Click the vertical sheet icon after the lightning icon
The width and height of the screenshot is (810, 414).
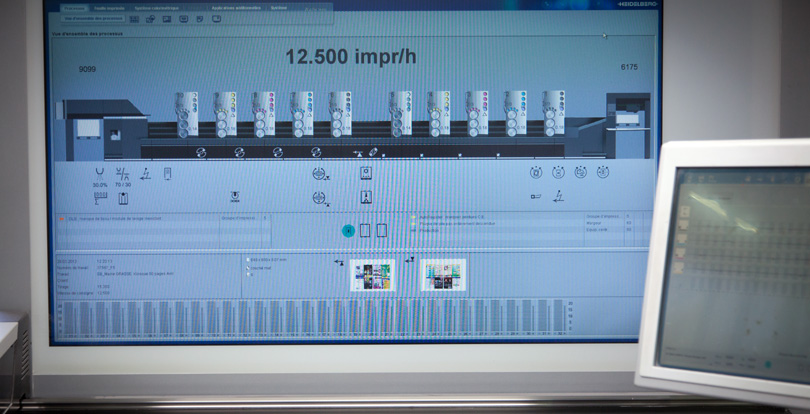tap(167, 174)
